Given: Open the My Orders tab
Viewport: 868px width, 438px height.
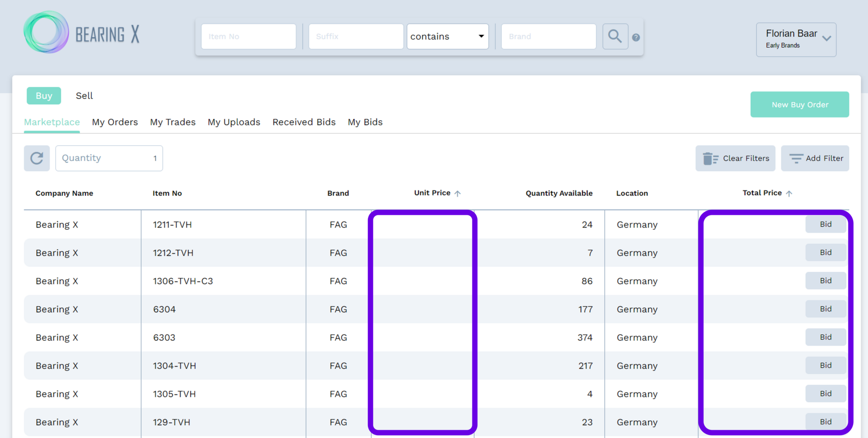Looking at the screenshot, I should coord(115,122).
